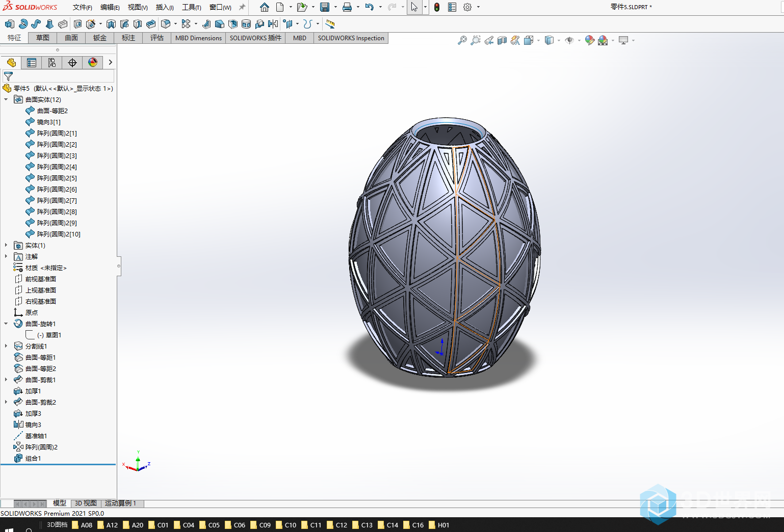This screenshot has height=532, width=784.
Task: Switch to the 评估 ribbon tab
Action: (x=157, y=38)
